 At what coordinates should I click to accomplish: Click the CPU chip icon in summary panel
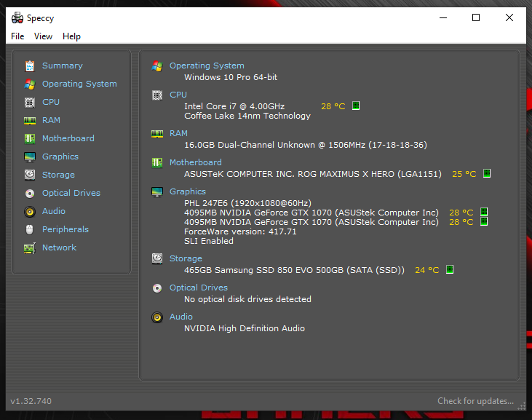pos(157,95)
